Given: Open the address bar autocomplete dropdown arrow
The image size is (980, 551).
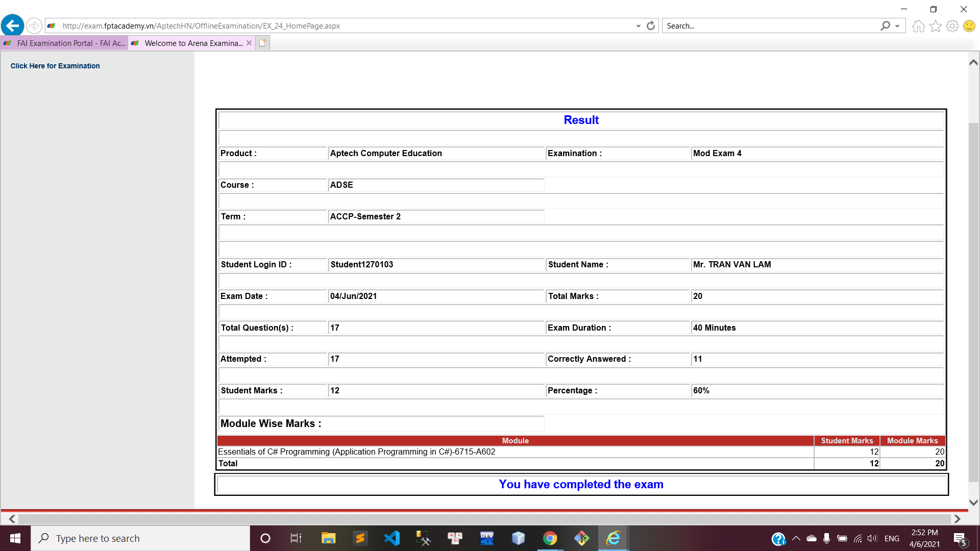Looking at the screenshot, I should [x=638, y=26].
